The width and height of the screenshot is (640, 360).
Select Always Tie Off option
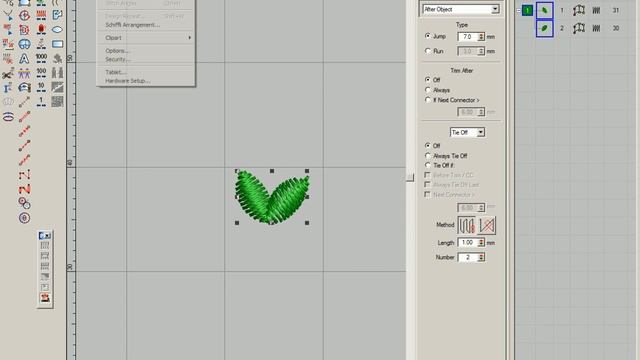428,156
